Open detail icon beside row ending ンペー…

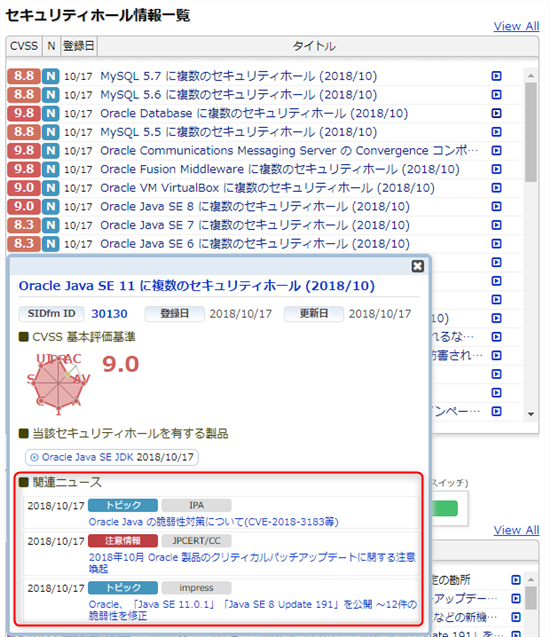[496, 411]
